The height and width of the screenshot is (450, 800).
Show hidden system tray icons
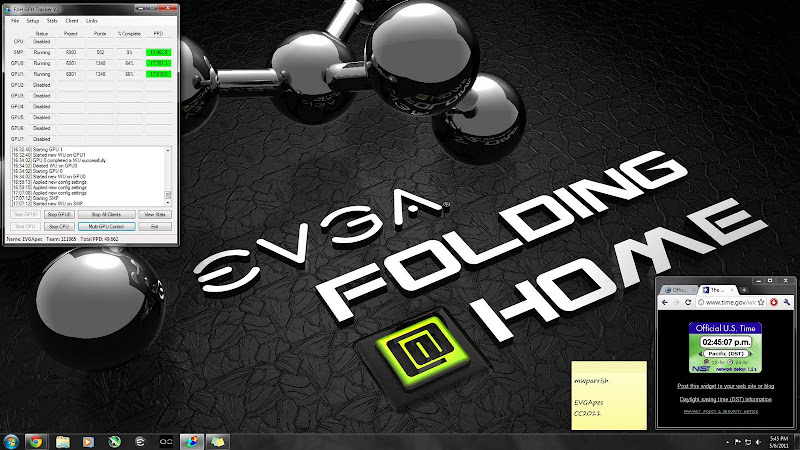(x=727, y=442)
